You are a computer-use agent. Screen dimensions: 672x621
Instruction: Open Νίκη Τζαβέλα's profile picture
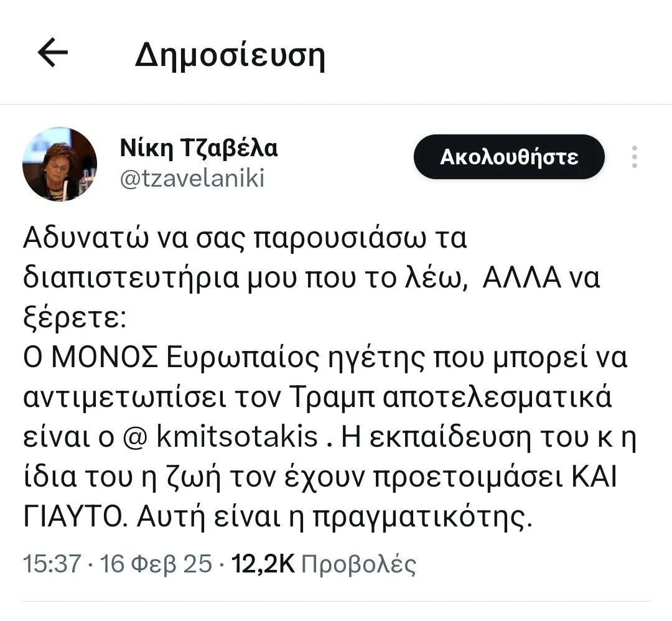tap(60, 164)
